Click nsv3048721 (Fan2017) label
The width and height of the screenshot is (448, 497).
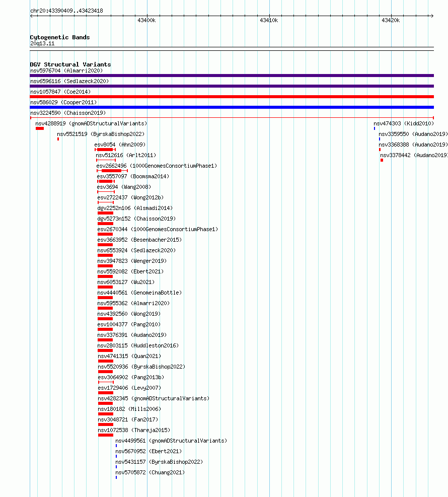click(128, 419)
